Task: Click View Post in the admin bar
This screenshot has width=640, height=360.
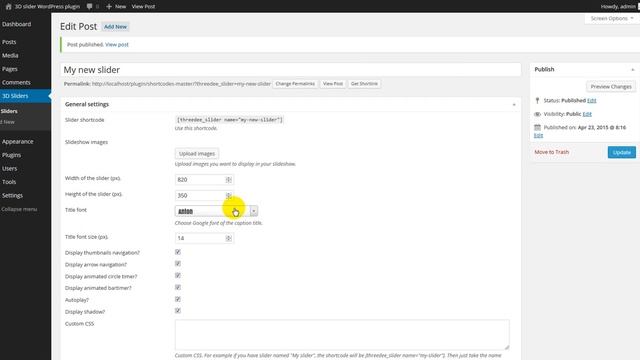Action: (143, 7)
